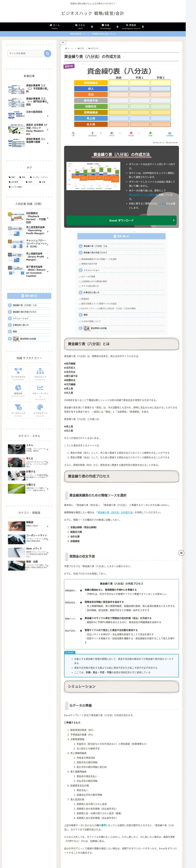The width and height of the screenshot is (196, 868).
Task: Share article on X
Action: pos(73,134)
